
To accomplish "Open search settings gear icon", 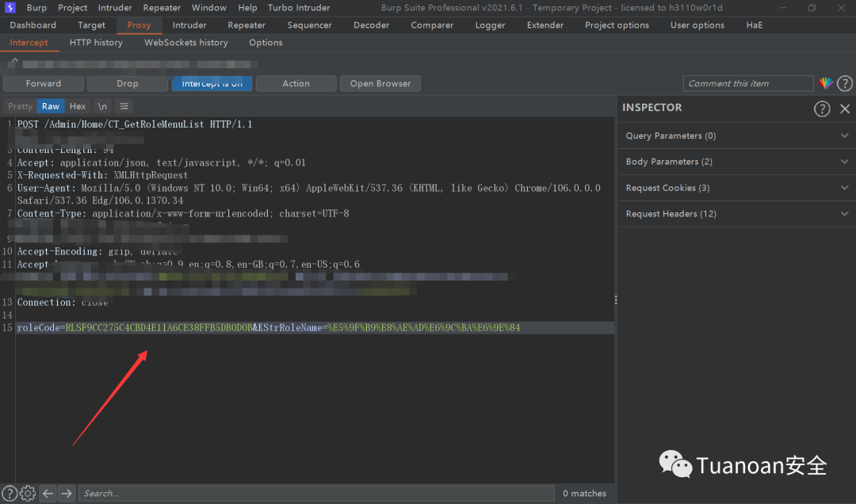I will click(28, 494).
